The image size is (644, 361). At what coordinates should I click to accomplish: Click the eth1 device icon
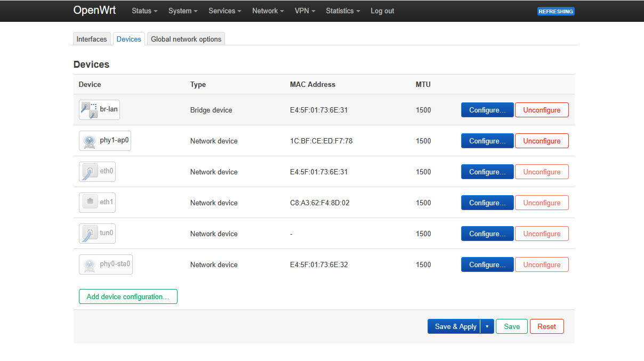(x=90, y=202)
